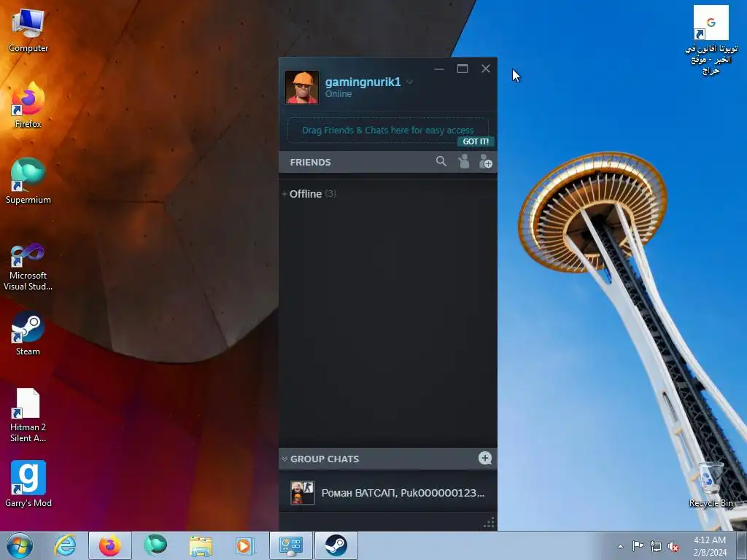Click the Supermium taskbar icon
747x560 pixels.
coord(155,545)
